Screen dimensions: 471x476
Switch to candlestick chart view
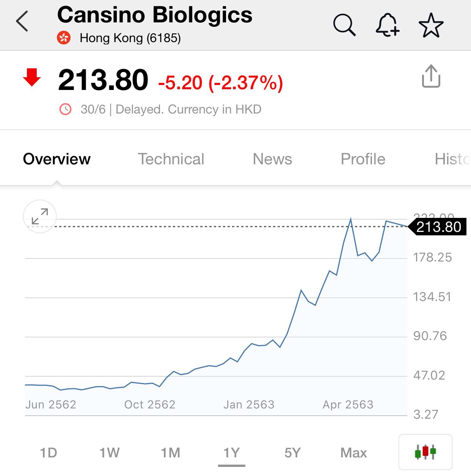[425, 452]
